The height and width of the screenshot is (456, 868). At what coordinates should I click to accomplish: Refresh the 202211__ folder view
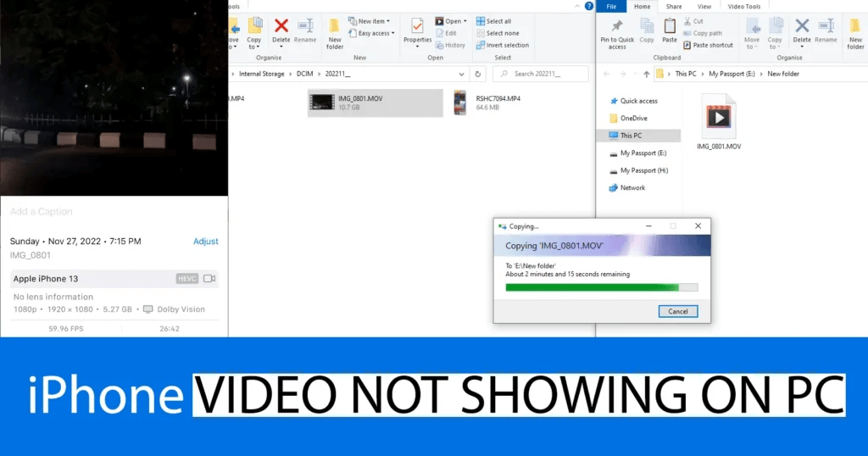coord(478,74)
